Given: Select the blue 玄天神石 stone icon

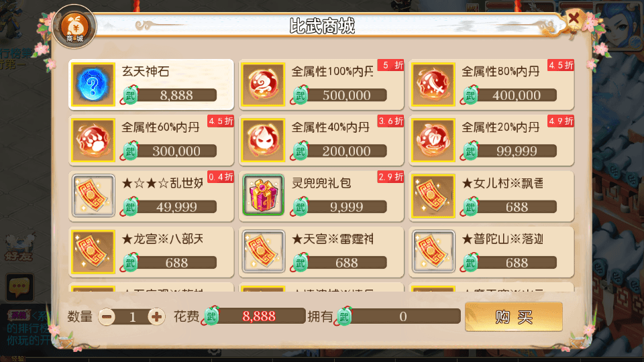Looking at the screenshot, I should (x=93, y=84).
